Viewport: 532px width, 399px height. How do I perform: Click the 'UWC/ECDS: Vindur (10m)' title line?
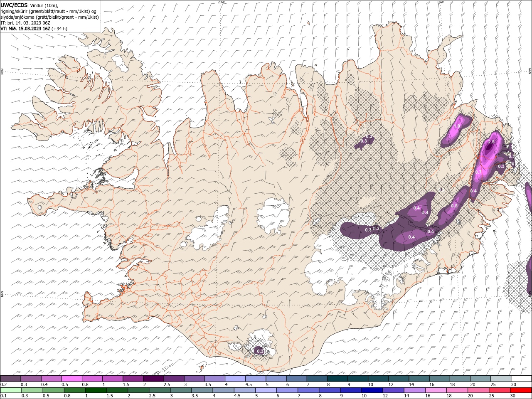click(30, 5)
